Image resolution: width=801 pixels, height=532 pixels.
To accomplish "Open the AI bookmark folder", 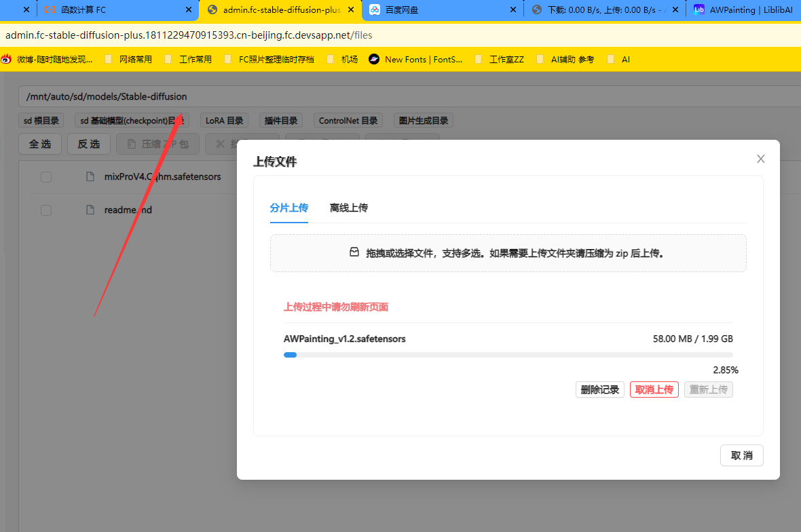I will click(618, 60).
